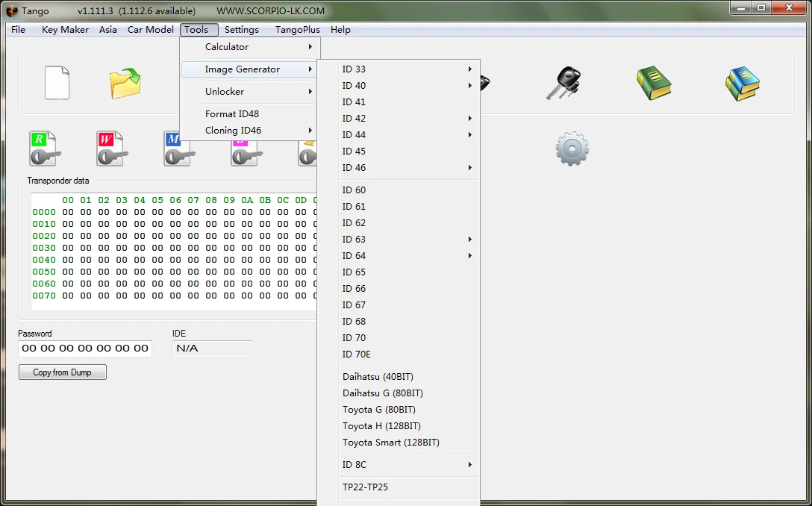This screenshot has width=812, height=506.
Task: Click the red W write key icon
Action: (112, 149)
